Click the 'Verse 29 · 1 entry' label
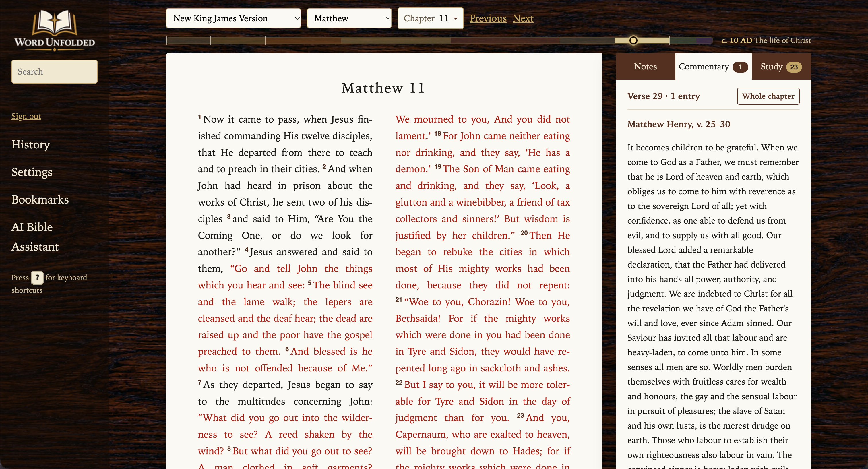 pos(663,96)
